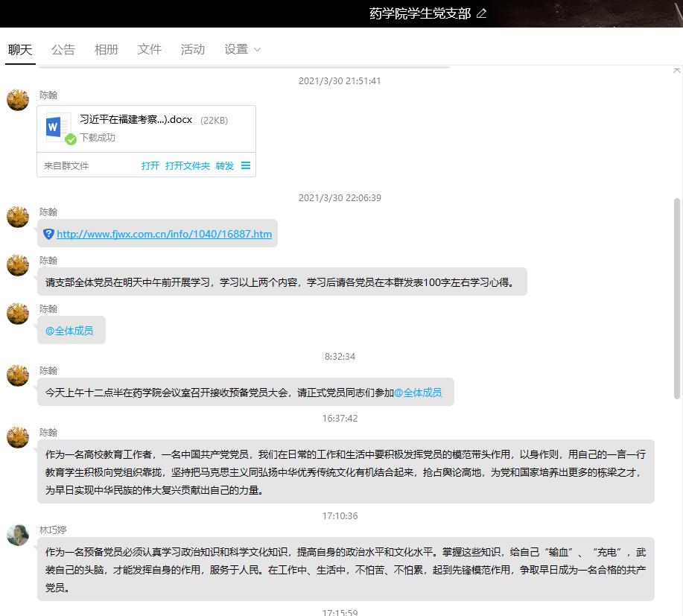Viewport: 683px width, 616px height.
Task: Go to the 文件 tab
Action: point(150,49)
